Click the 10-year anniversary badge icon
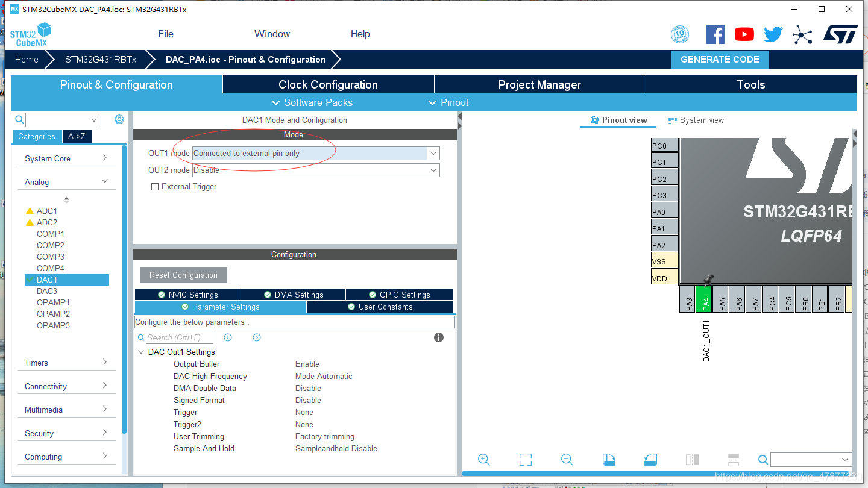Viewport: 868px width, 488px height. 680,34
